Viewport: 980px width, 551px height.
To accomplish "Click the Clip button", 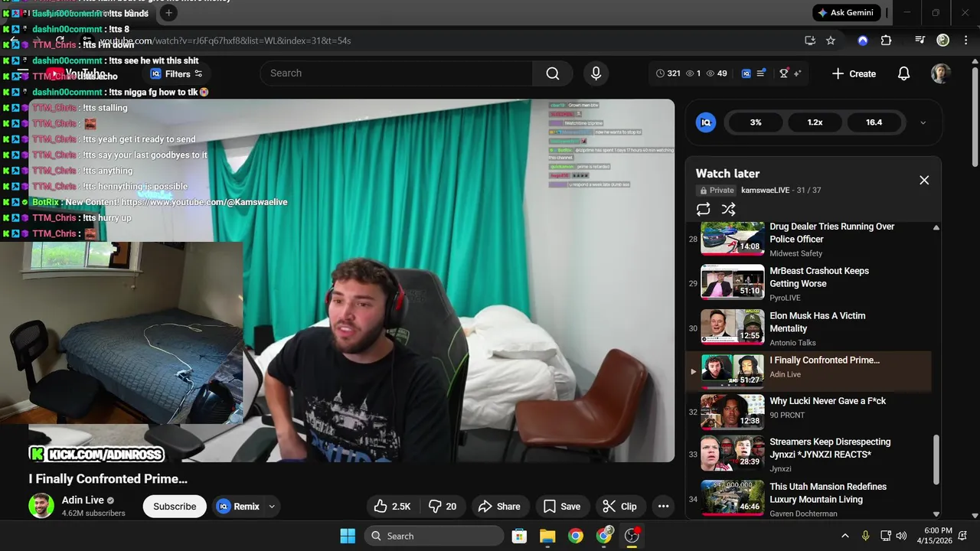I will pyautogui.click(x=619, y=506).
